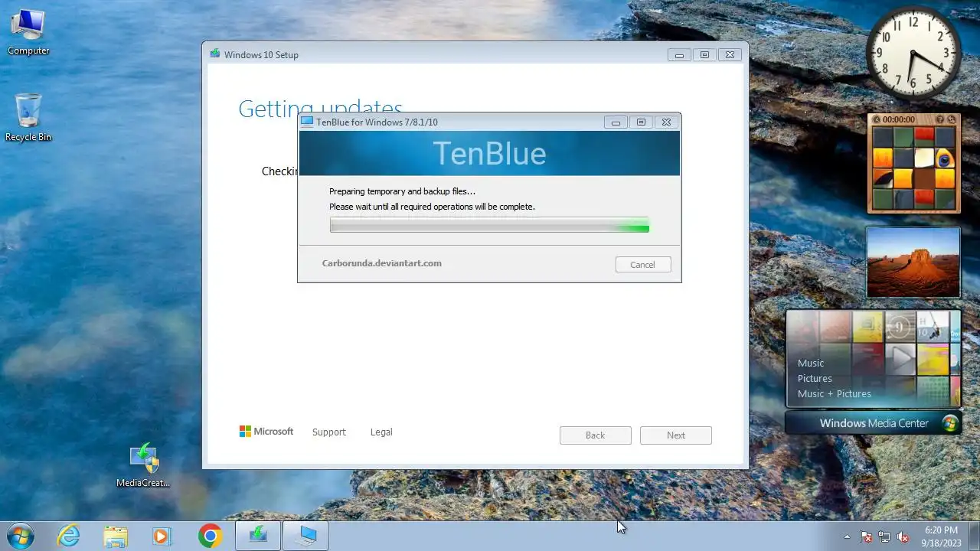This screenshot has width=980, height=551.
Task: Open the Computer desktop icon
Action: pos(28,33)
